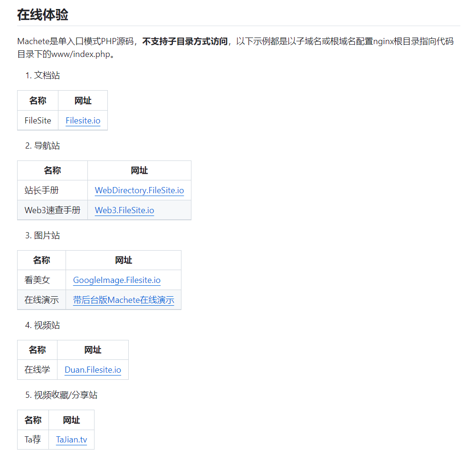Click 网址 header in 导航站 table

139,170
